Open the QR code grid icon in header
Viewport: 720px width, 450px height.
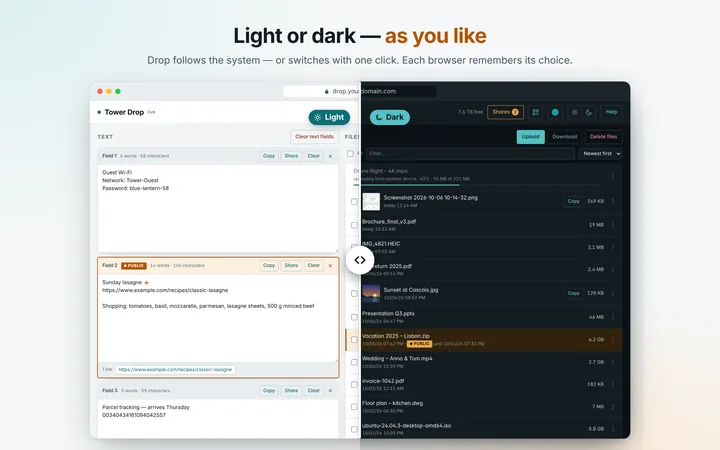[535, 112]
